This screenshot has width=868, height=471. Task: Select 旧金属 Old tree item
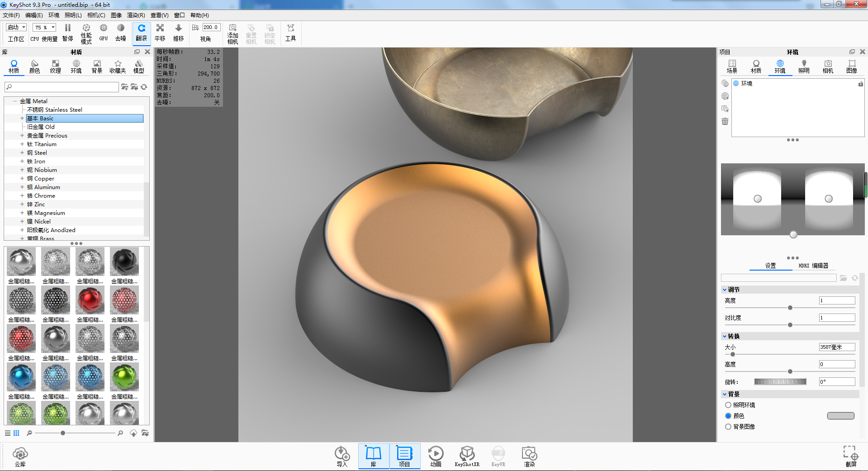coord(41,127)
